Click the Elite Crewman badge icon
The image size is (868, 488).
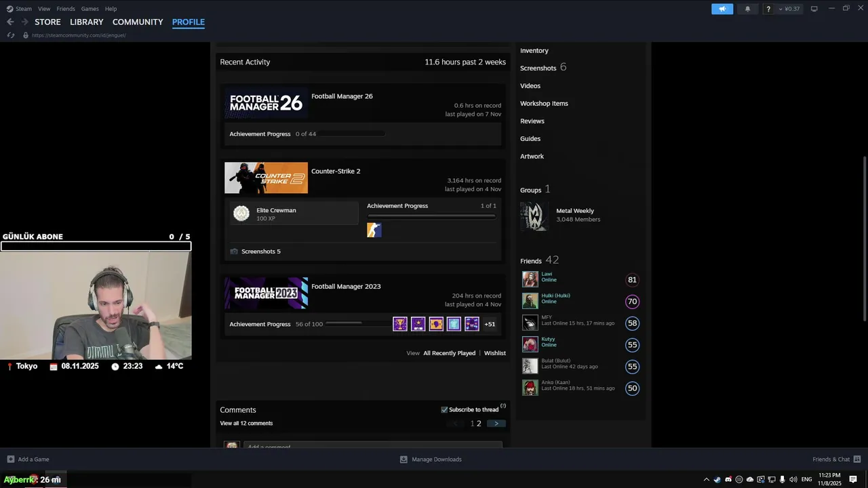pyautogui.click(x=241, y=213)
